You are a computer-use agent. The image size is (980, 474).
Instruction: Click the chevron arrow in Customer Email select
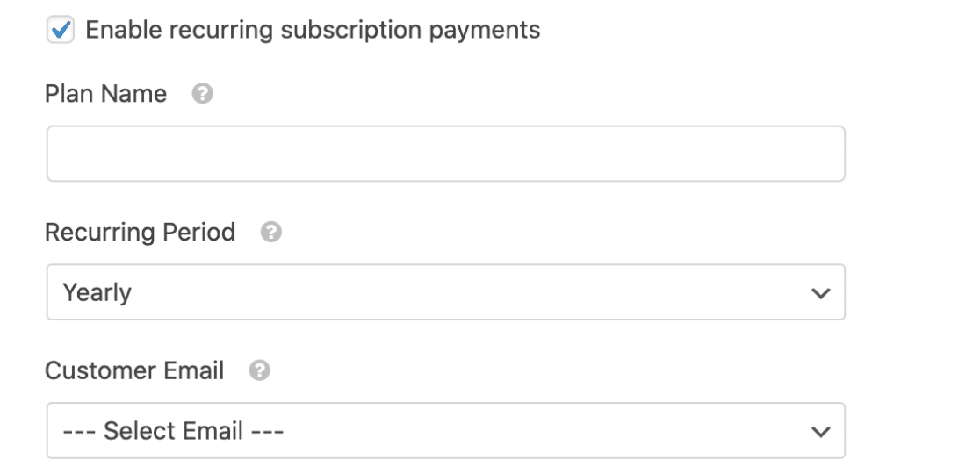click(820, 431)
